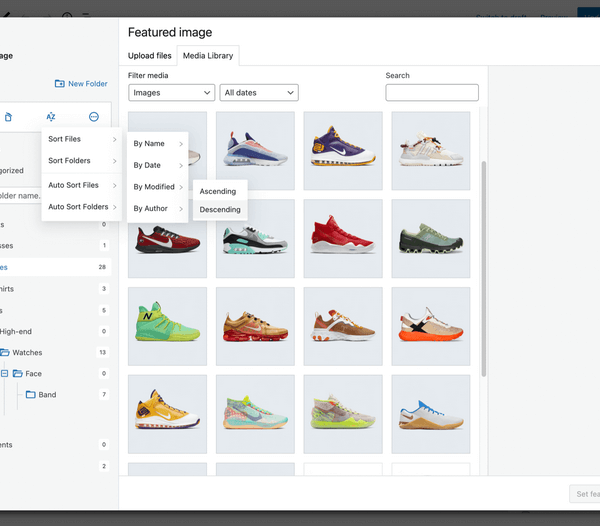Switch to the Upload files tab
Viewport: 600px width, 526px height.
click(150, 56)
